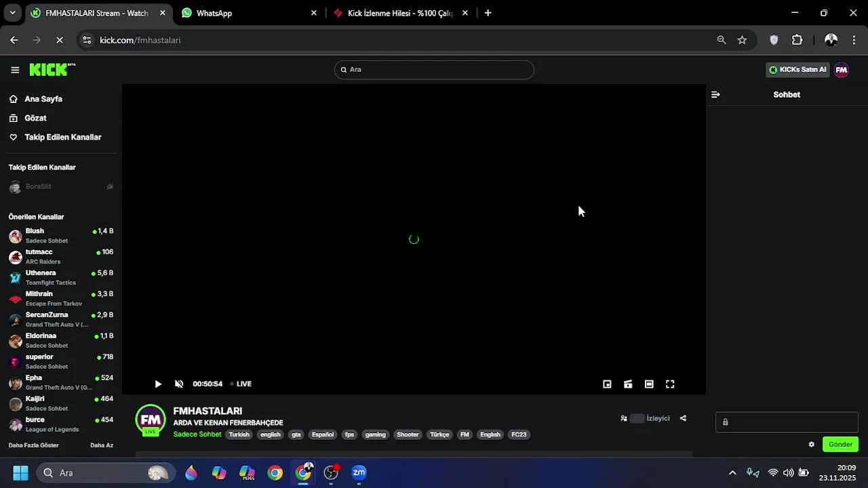Open the FM profile avatar menu
Viewport: 868px width, 488px height.
tap(841, 70)
